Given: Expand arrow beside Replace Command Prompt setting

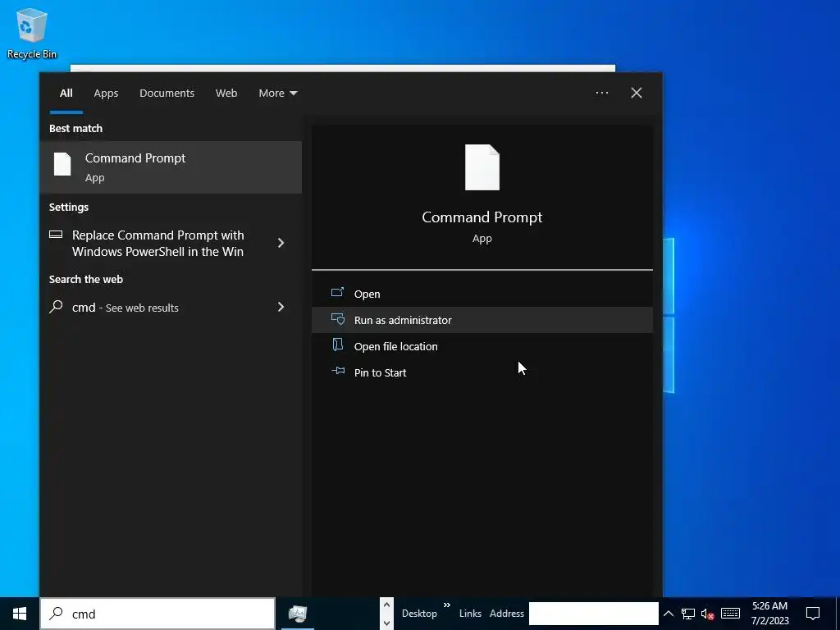Looking at the screenshot, I should pyautogui.click(x=281, y=243).
